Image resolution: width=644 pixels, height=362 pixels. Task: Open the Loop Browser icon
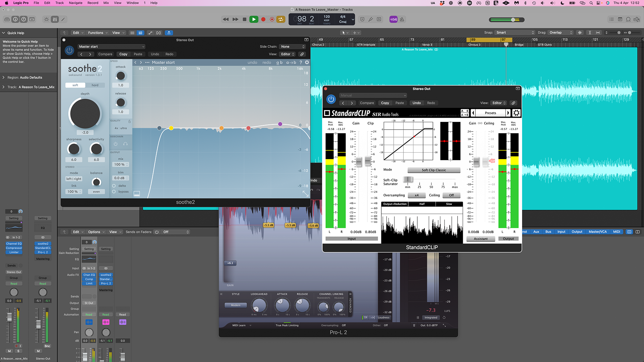(x=628, y=19)
